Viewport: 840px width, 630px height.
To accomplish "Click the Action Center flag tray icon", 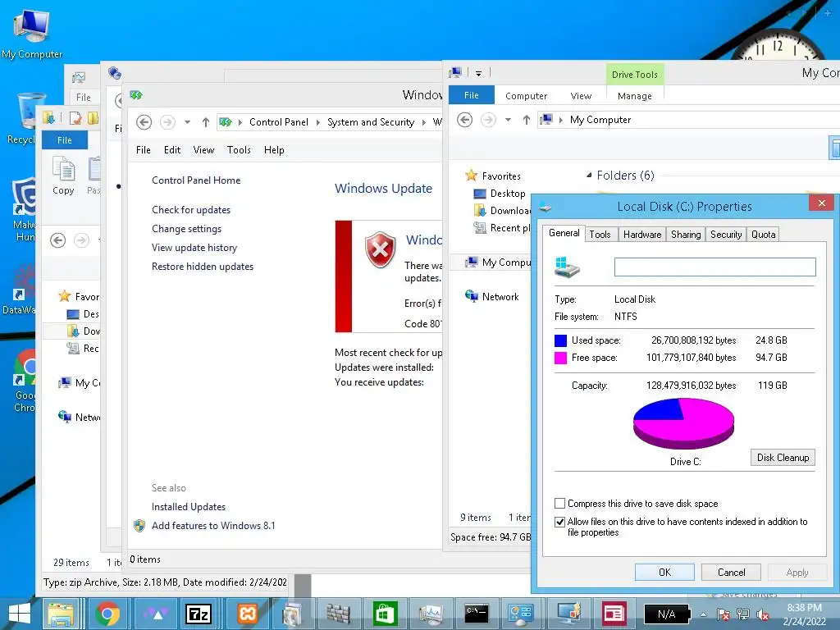I will (x=724, y=614).
